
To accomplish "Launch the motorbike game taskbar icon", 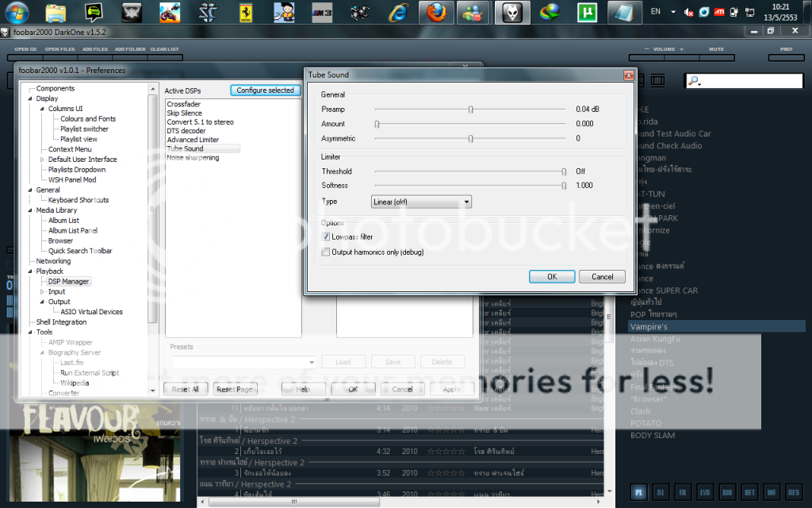I will (170, 13).
